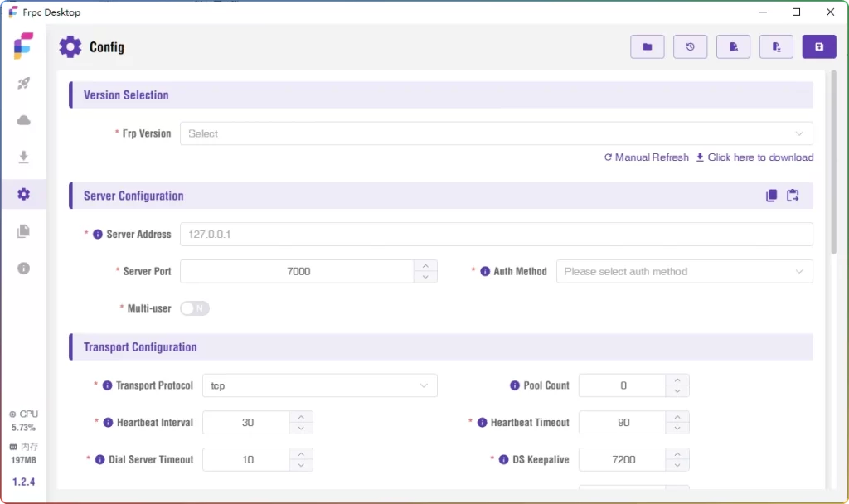
Task: Open the Auth Method dropdown
Action: [x=684, y=271]
